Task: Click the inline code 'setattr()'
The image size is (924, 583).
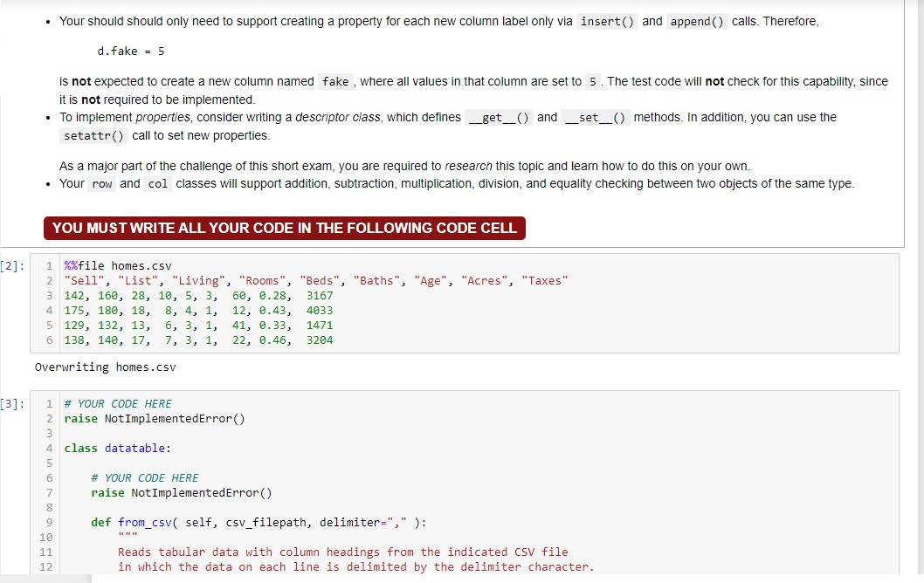Action: 93,135
